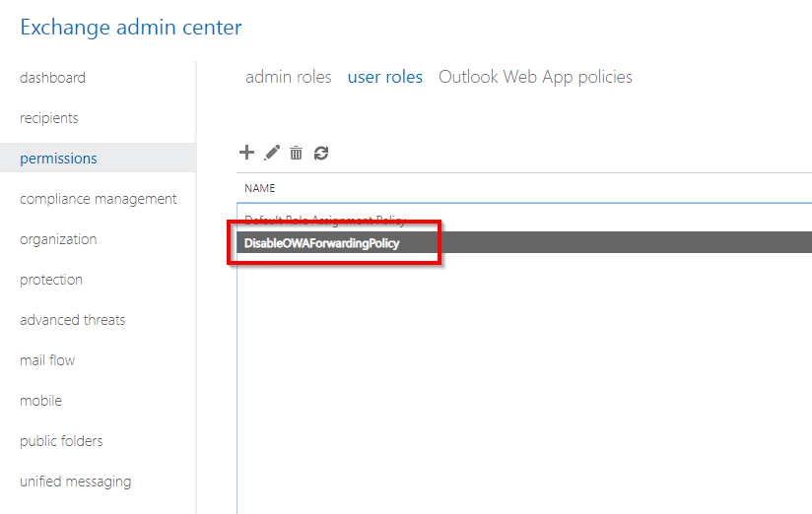The height and width of the screenshot is (514, 812).
Task: Switch to the admin roles tab
Action: 288,77
